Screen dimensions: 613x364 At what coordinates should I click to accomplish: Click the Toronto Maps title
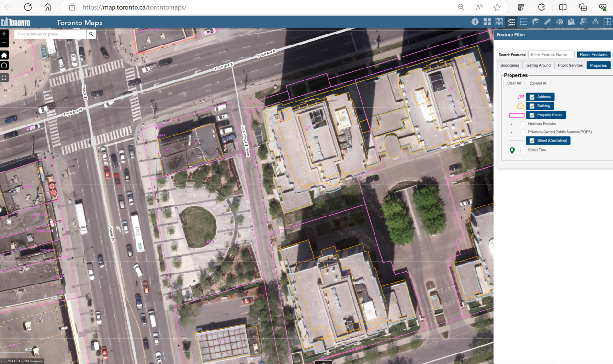(79, 23)
